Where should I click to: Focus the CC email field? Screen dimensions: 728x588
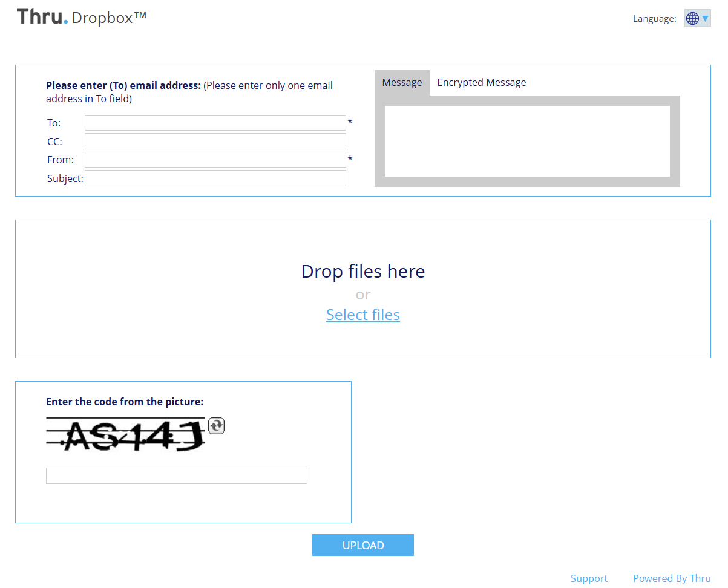[x=215, y=142]
